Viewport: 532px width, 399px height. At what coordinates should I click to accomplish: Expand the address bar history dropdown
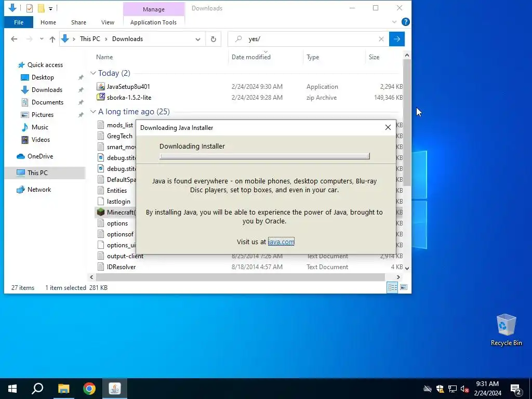pyautogui.click(x=198, y=39)
